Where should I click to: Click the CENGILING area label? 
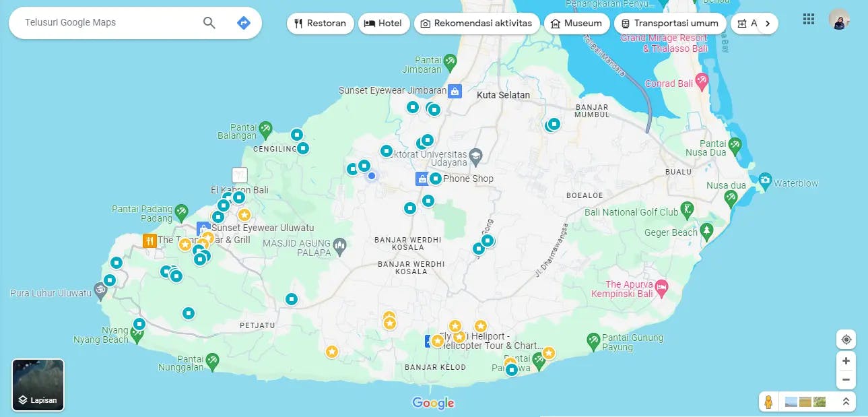275,149
